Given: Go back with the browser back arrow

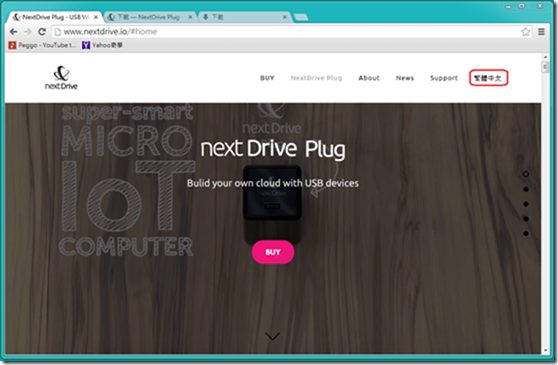Looking at the screenshot, I should click(x=14, y=32).
